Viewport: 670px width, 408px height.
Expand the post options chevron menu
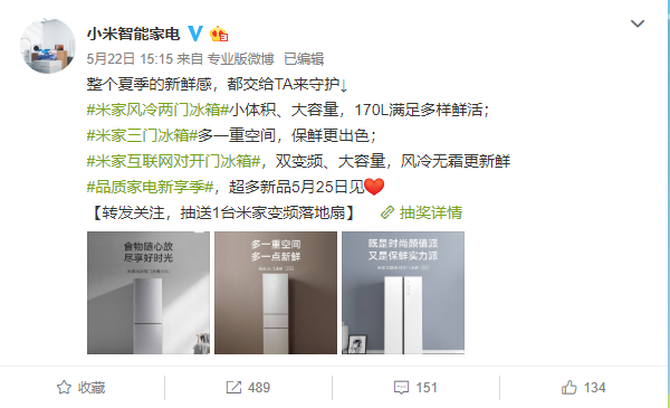(637, 23)
